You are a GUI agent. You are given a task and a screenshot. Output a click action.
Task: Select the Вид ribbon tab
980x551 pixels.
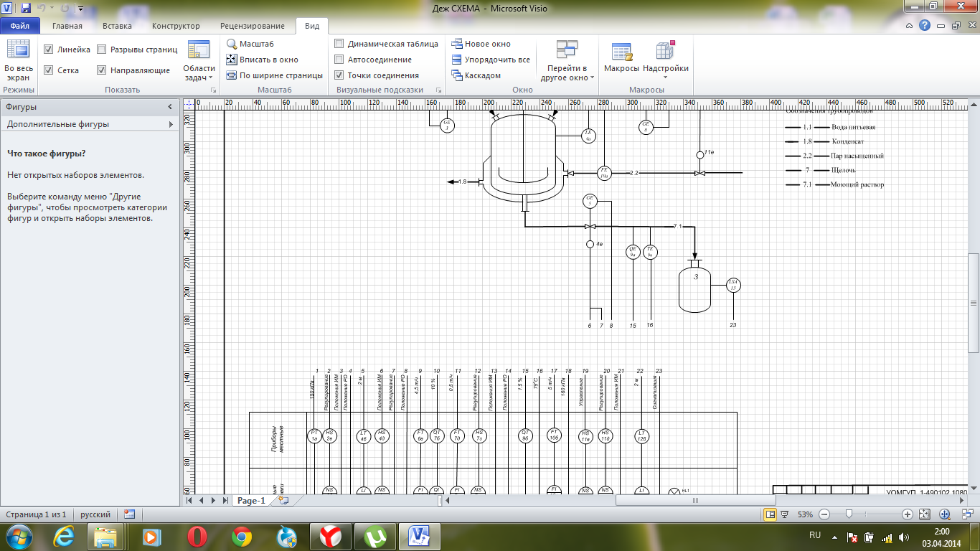click(312, 26)
